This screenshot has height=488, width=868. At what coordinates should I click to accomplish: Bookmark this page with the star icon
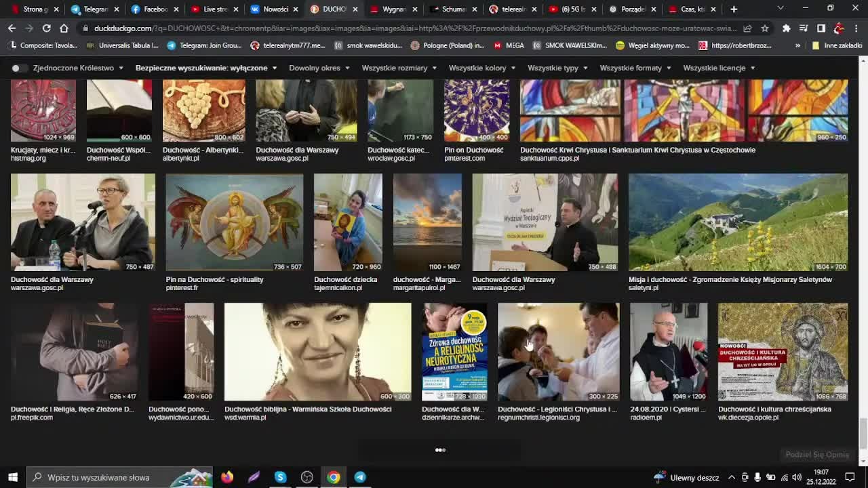tap(765, 28)
